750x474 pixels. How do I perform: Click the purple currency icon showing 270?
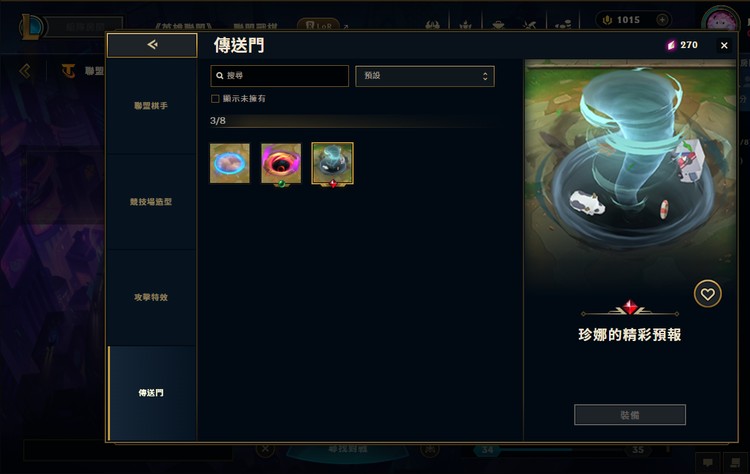671,45
